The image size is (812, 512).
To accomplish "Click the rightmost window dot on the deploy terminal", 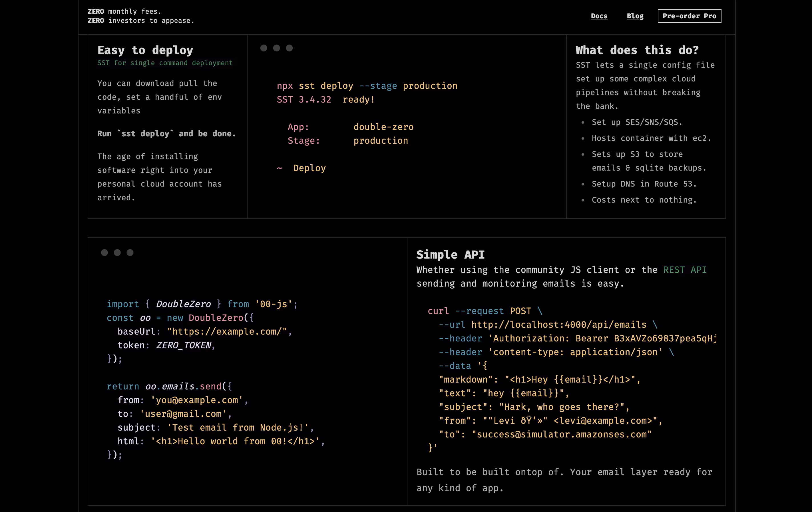I will pyautogui.click(x=290, y=48).
